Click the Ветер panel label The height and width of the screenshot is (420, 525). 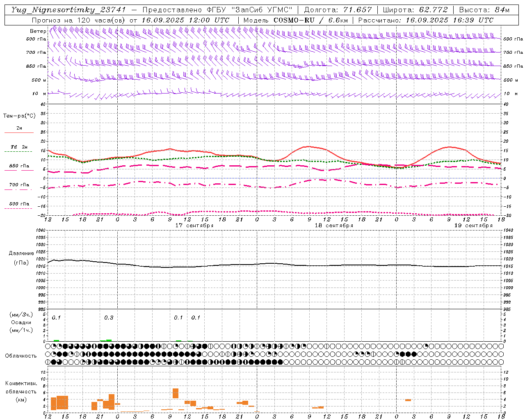(x=38, y=31)
